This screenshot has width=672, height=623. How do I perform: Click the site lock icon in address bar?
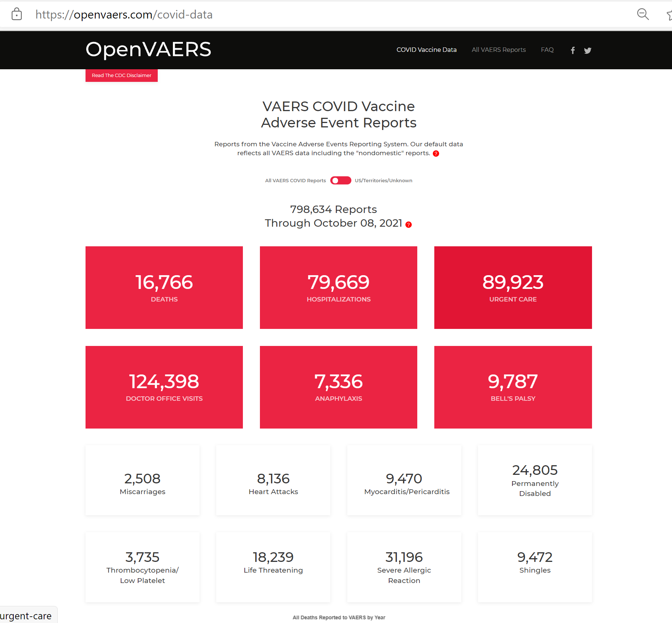click(x=17, y=14)
